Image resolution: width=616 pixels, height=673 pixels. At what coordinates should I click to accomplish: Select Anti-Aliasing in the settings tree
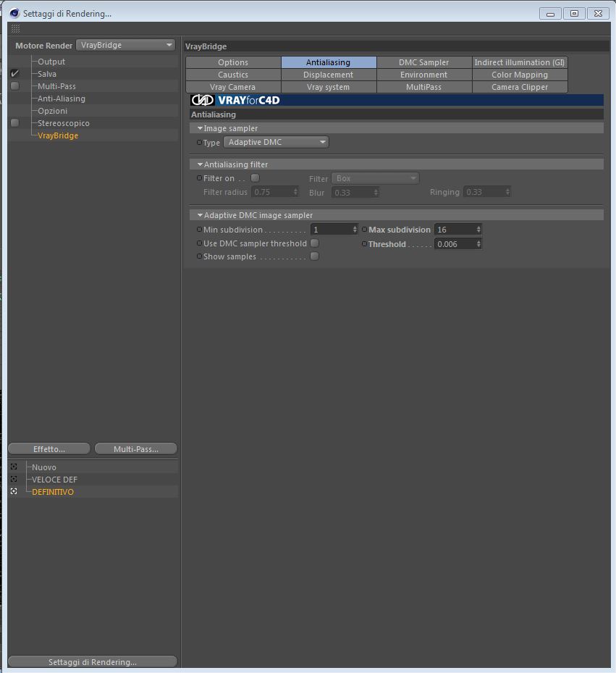point(62,99)
